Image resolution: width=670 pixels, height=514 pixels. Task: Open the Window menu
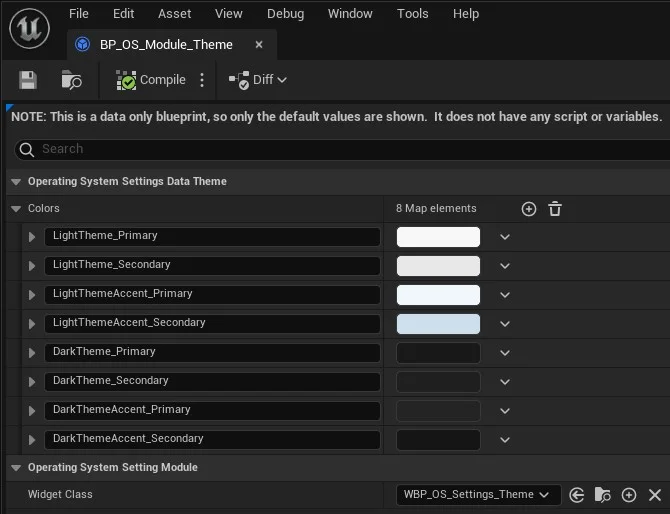350,14
